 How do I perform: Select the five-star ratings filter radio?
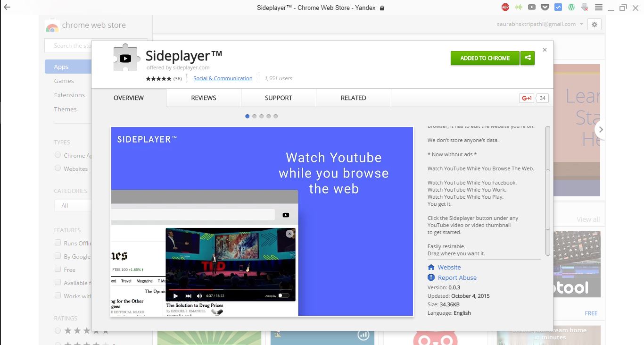[x=58, y=331]
